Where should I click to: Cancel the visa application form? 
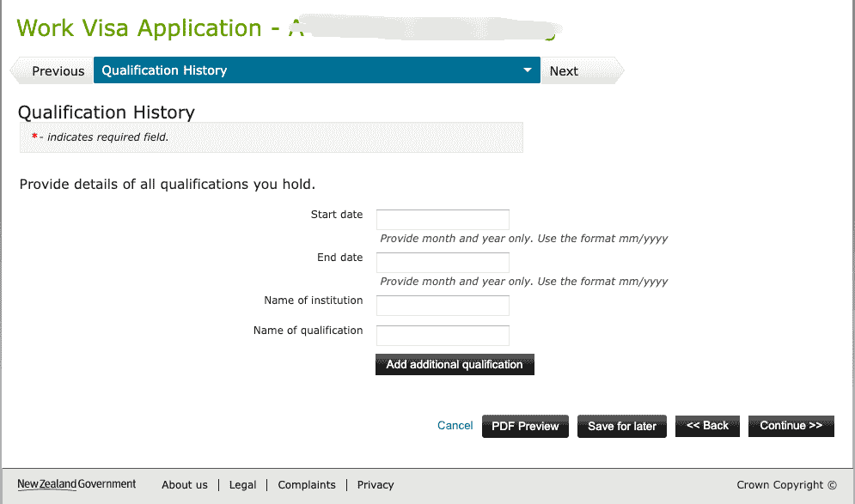click(455, 426)
